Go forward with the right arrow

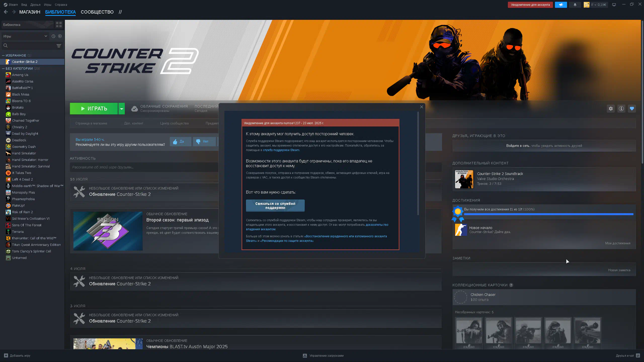tap(14, 12)
